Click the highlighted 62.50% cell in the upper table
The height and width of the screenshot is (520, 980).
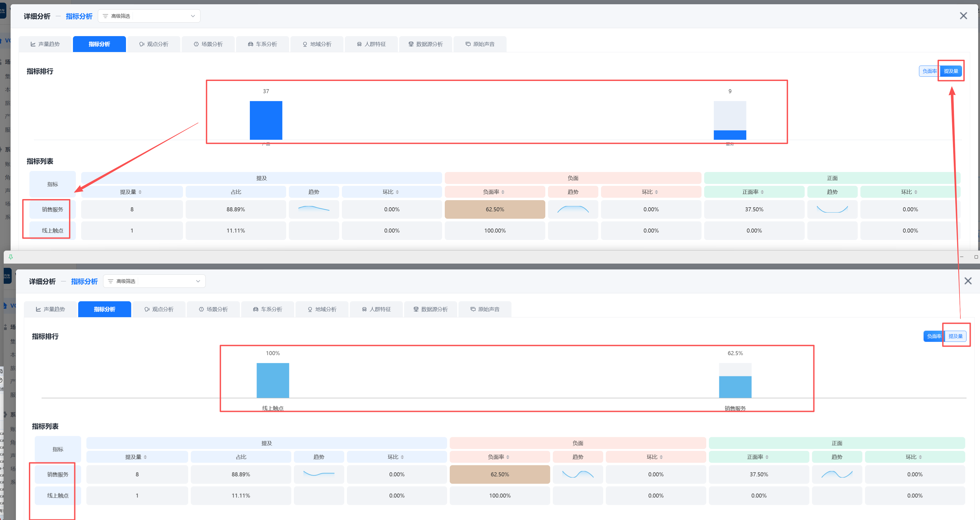point(495,209)
